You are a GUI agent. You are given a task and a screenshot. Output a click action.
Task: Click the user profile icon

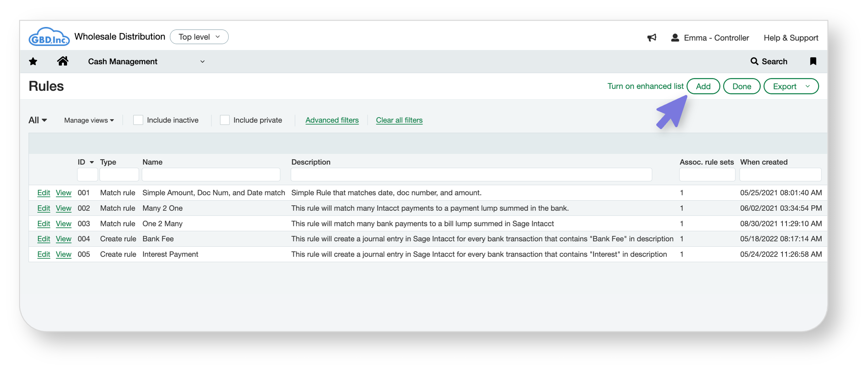click(675, 38)
